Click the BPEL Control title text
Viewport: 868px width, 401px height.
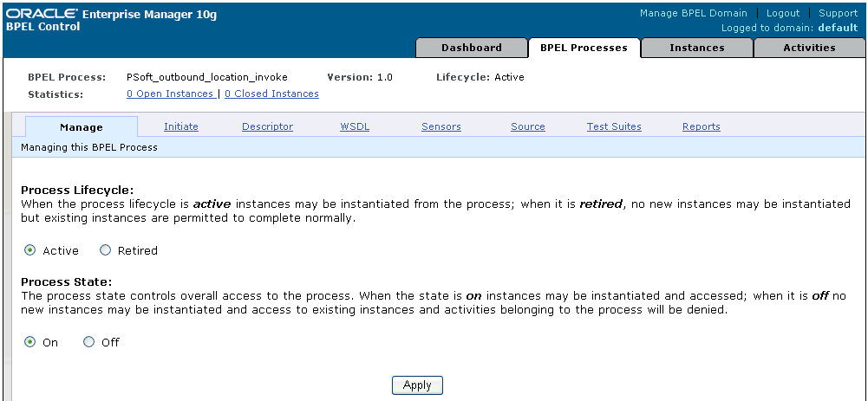pyautogui.click(x=42, y=27)
